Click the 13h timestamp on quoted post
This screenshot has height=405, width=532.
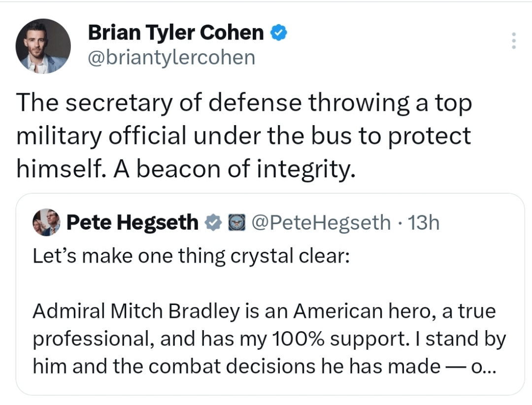pos(423,223)
